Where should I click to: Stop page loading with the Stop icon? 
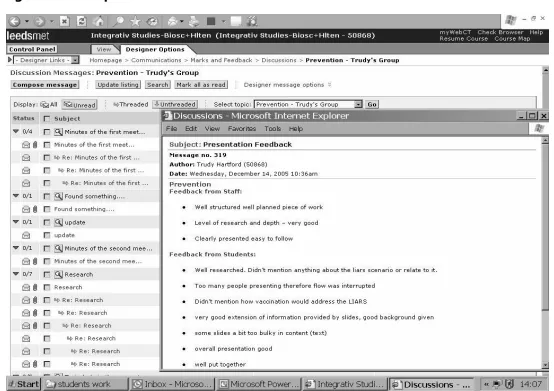coord(64,22)
